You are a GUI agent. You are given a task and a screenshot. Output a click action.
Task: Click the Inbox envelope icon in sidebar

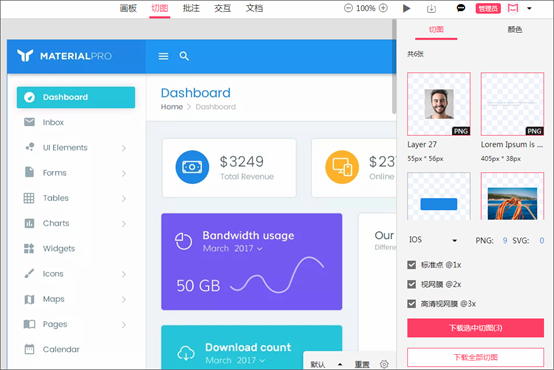tap(29, 122)
